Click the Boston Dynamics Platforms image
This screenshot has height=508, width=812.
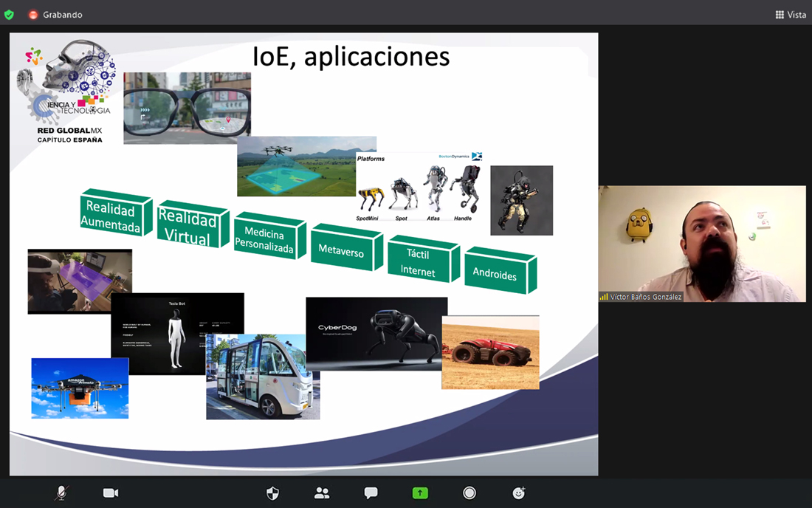point(419,188)
